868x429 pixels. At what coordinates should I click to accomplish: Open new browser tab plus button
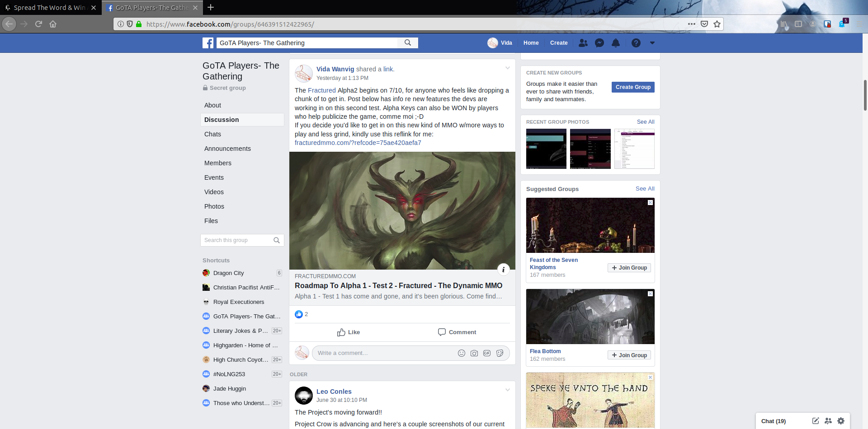click(211, 7)
